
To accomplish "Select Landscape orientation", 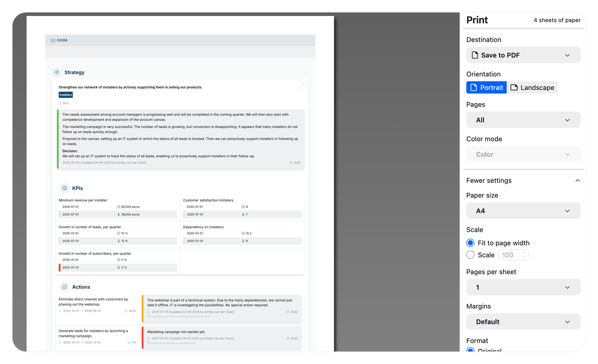I will pos(532,87).
